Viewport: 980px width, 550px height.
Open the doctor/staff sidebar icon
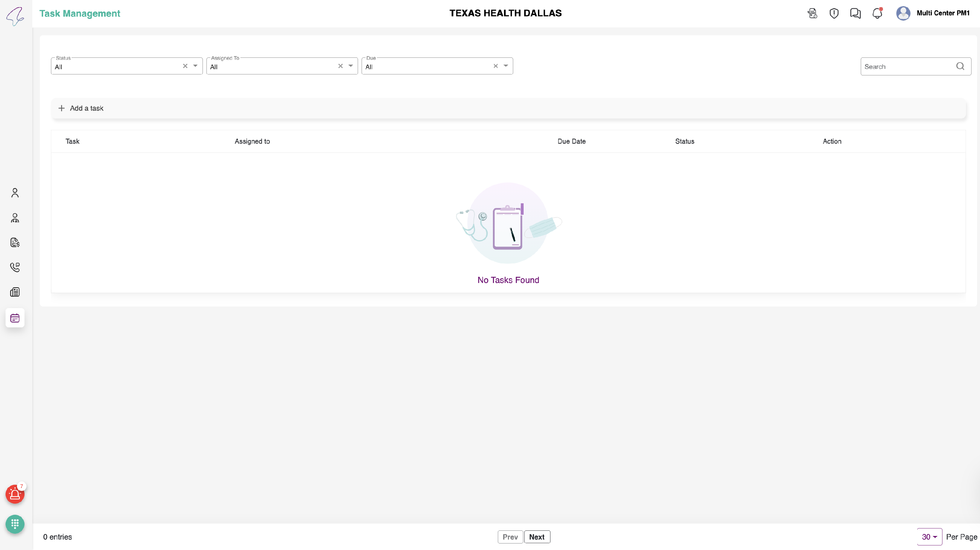pos(15,218)
